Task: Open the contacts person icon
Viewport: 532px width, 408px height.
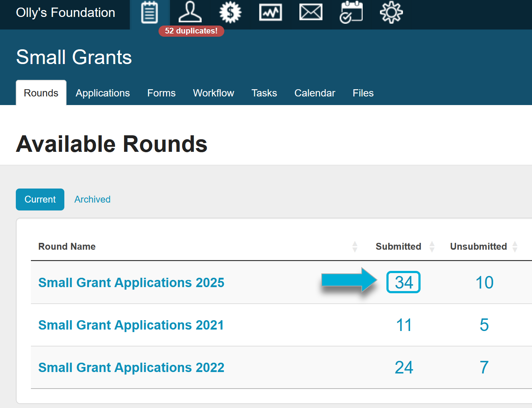Action: click(x=190, y=13)
